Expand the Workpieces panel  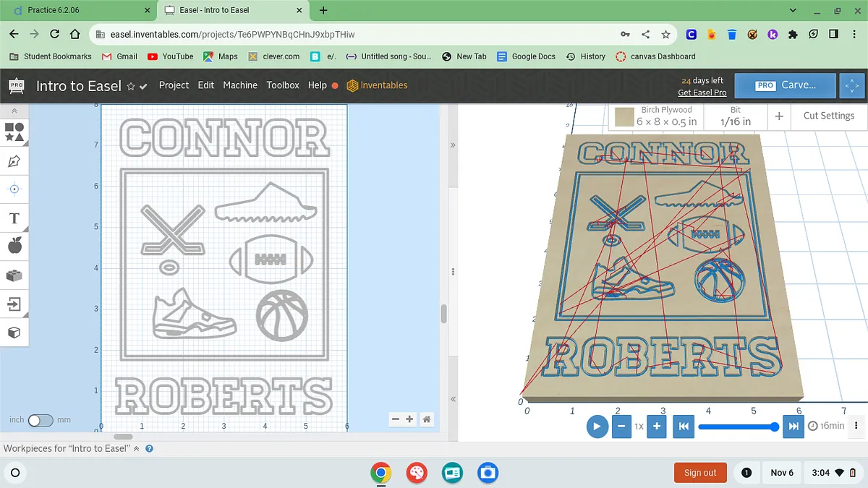point(136,449)
